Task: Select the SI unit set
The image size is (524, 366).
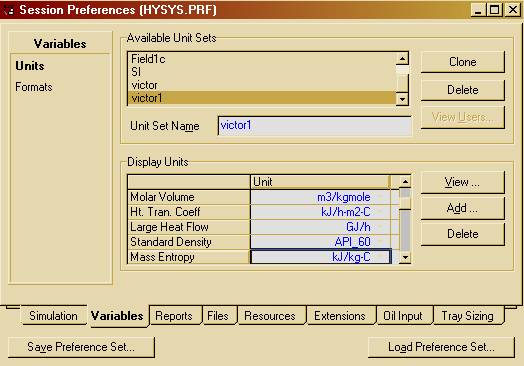Action: coord(262,72)
